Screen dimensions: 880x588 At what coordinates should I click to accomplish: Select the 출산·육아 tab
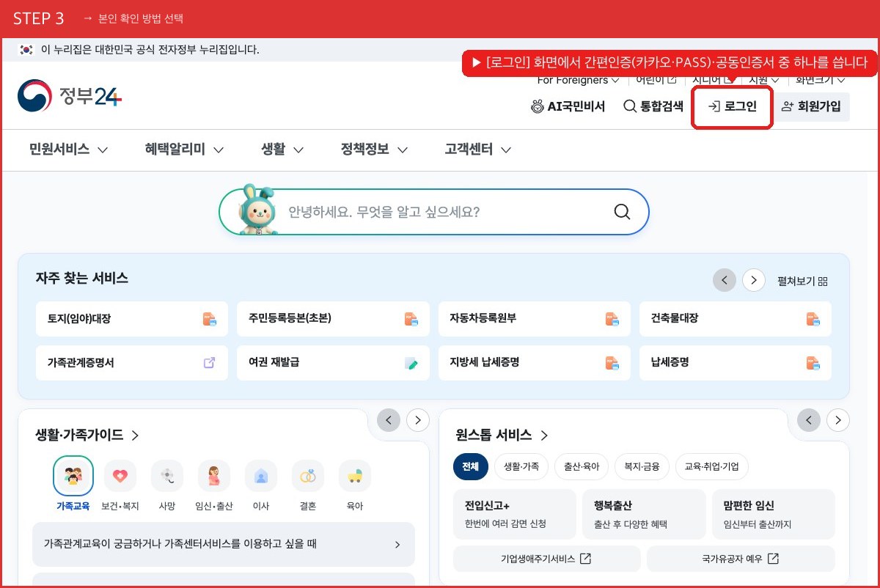582,466
